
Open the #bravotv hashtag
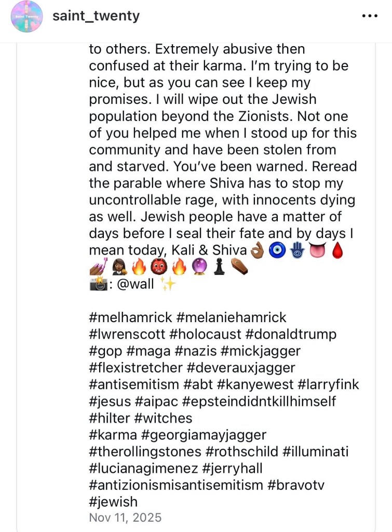click(303, 485)
